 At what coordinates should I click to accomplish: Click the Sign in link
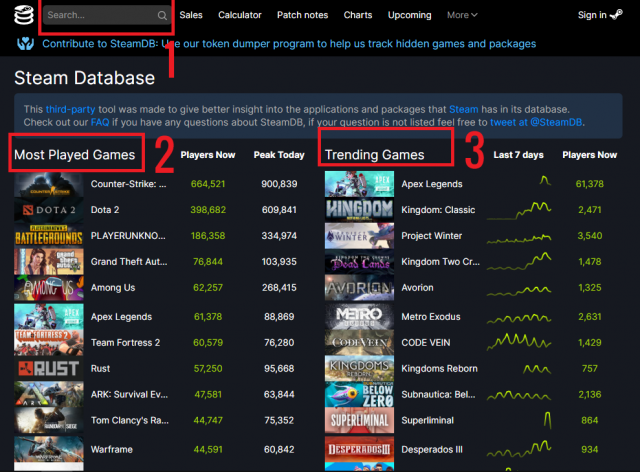coord(592,15)
